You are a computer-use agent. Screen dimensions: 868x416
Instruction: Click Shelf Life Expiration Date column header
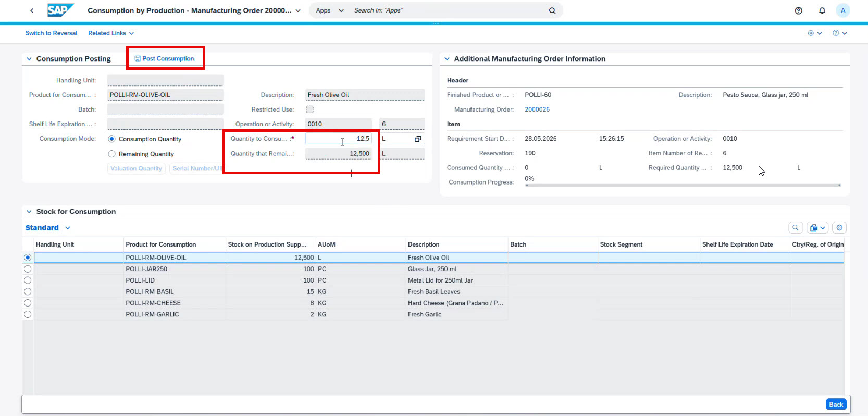(745, 244)
